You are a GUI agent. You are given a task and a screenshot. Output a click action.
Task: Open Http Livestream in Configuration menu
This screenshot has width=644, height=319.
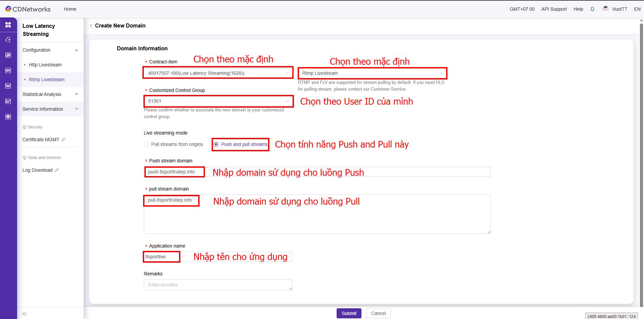(45, 65)
